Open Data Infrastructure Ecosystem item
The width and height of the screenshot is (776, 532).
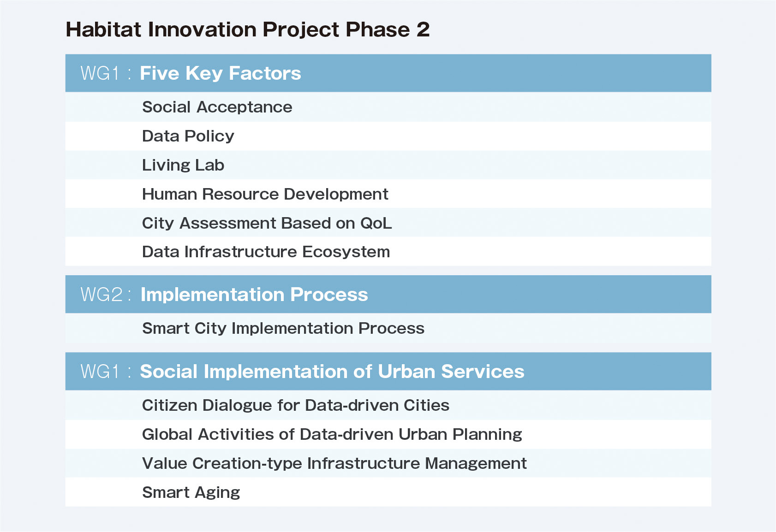pyautogui.click(x=388, y=251)
